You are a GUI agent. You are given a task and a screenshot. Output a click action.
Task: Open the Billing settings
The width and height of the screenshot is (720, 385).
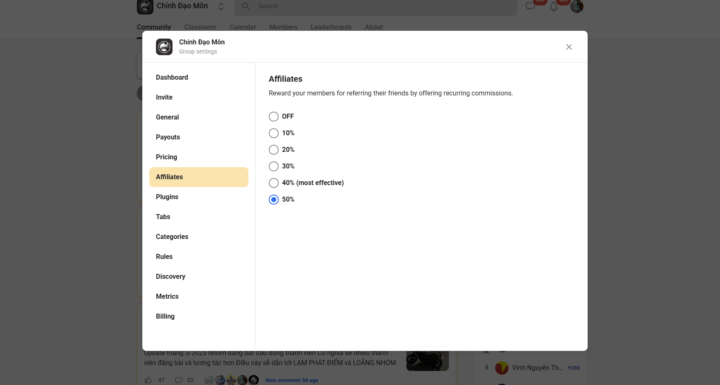198,317
